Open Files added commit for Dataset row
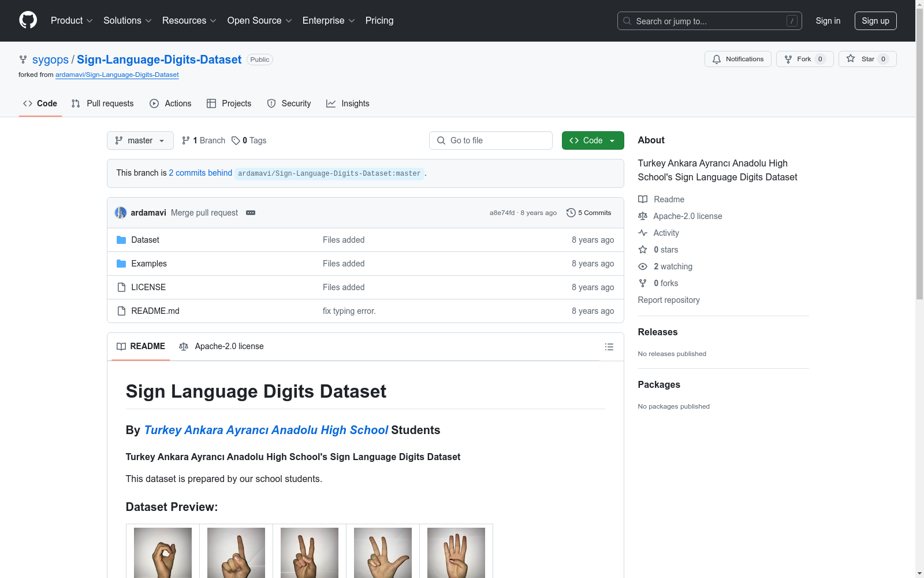 [x=344, y=240]
